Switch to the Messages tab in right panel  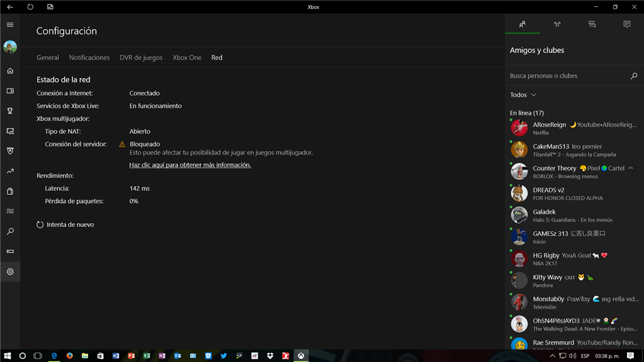pyautogui.click(x=592, y=25)
